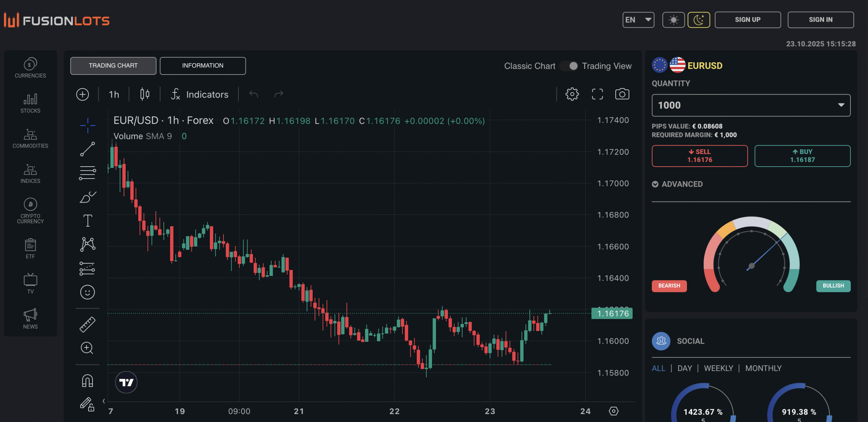Switch to light theme sun button
This screenshot has height=422, width=868.
673,20
